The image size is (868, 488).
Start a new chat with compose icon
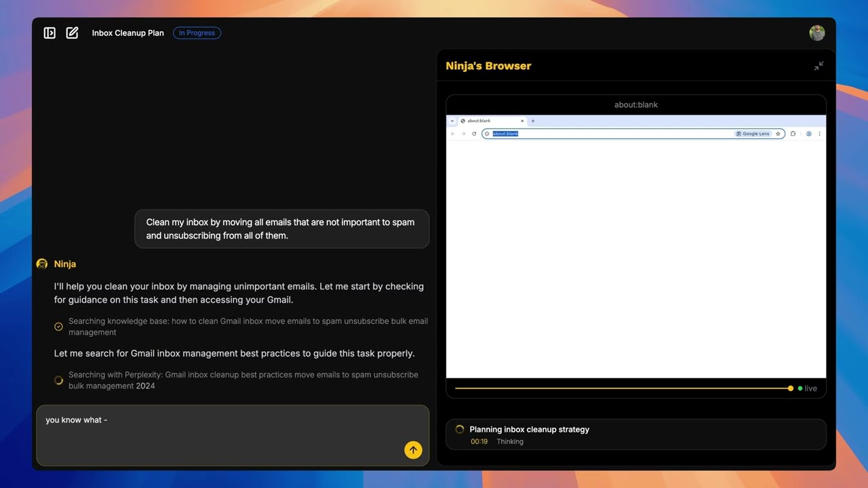click(72, 33)
